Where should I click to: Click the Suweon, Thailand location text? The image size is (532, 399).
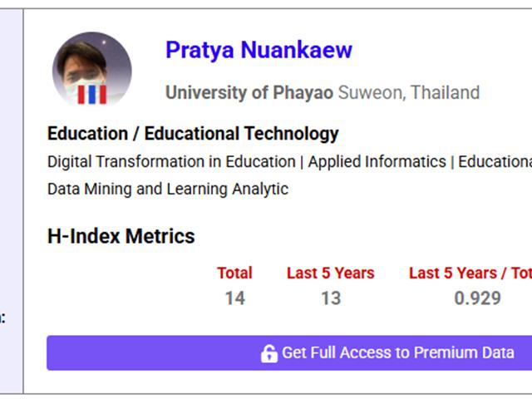[409, 92]
